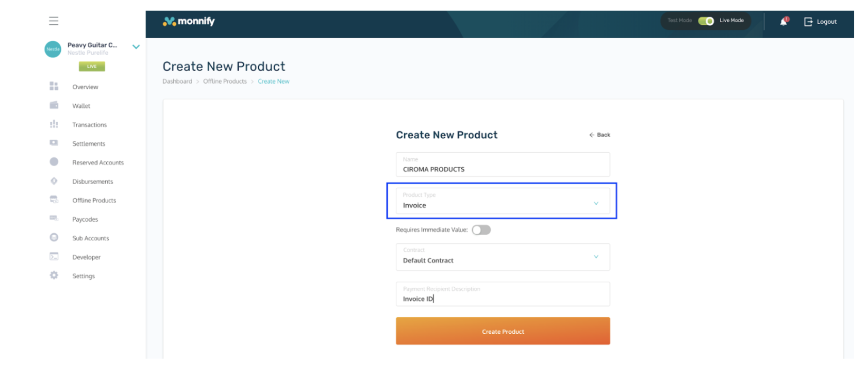Click the Back link
Image resolution: width=868 pixels, height=392 pixels.
coord(600,135)
